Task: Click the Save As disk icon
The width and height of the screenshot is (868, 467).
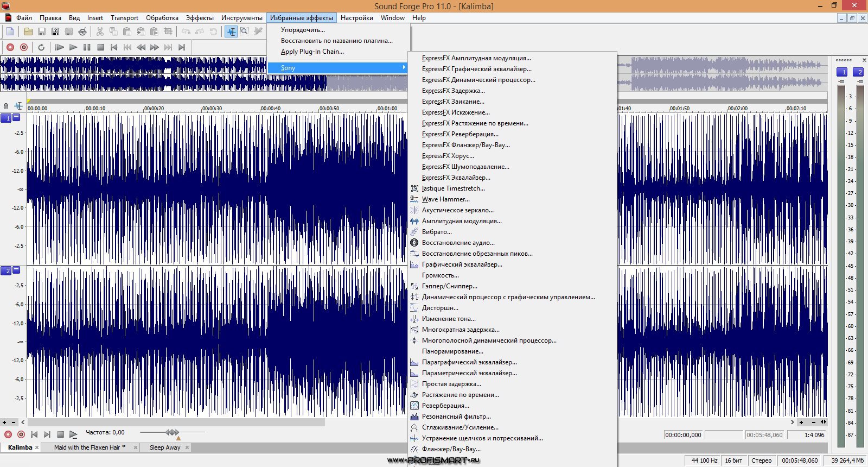Action: click(55, 31)
